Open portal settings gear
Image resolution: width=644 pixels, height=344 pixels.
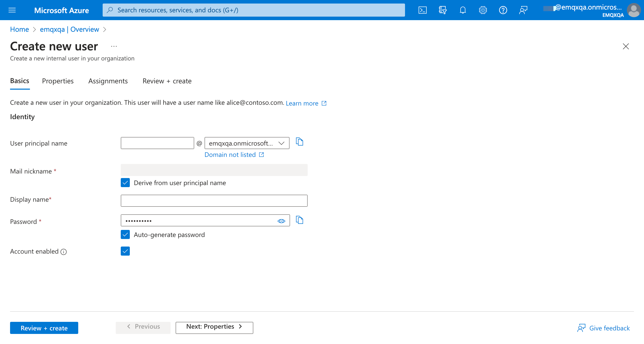[482, 10]
